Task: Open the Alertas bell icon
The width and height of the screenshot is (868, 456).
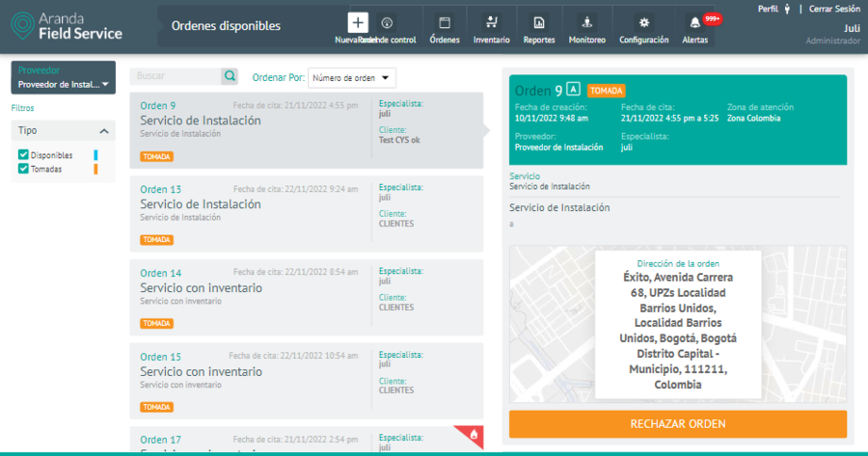Action: 694,23
